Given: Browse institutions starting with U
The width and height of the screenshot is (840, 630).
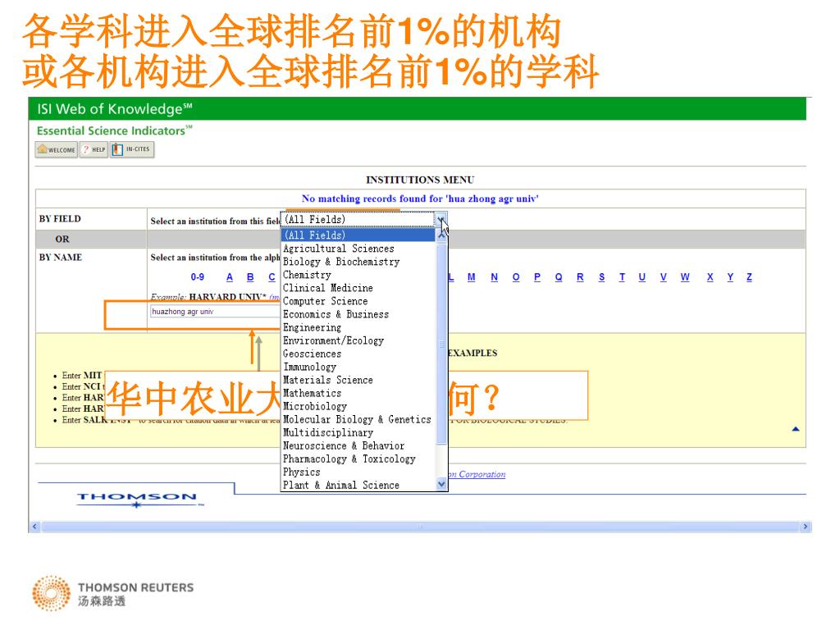Looking at the screenshot, I should [641, 277].
